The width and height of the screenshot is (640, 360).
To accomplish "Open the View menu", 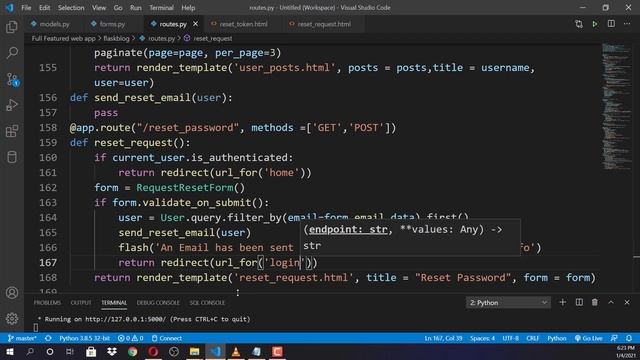I will coord(99,8).
